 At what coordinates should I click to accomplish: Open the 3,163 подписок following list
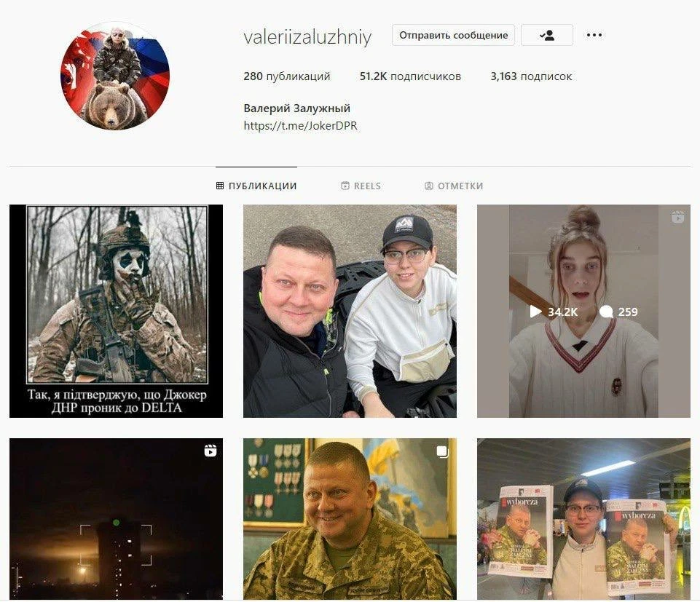531,76
